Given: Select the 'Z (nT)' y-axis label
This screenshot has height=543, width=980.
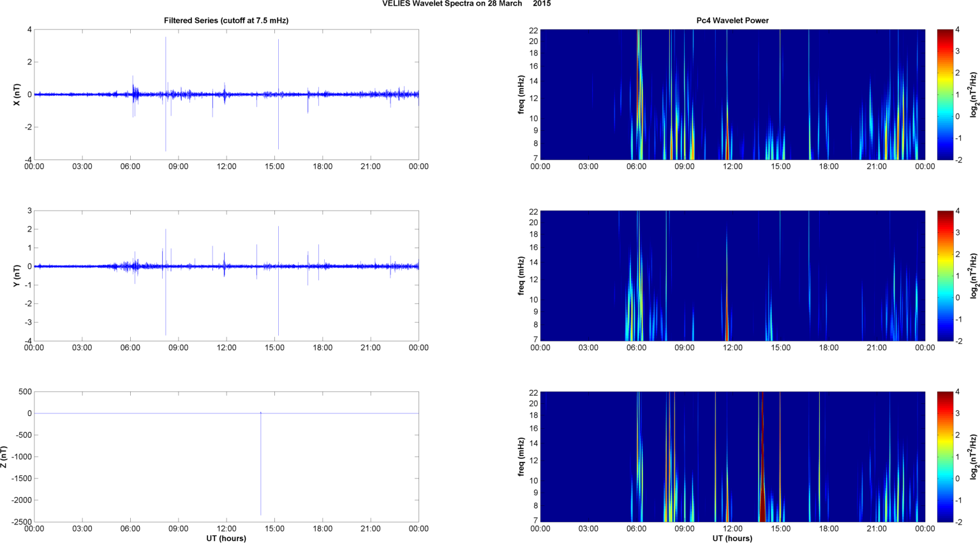Looking at the screenshot, I should [x=4, y=457].
